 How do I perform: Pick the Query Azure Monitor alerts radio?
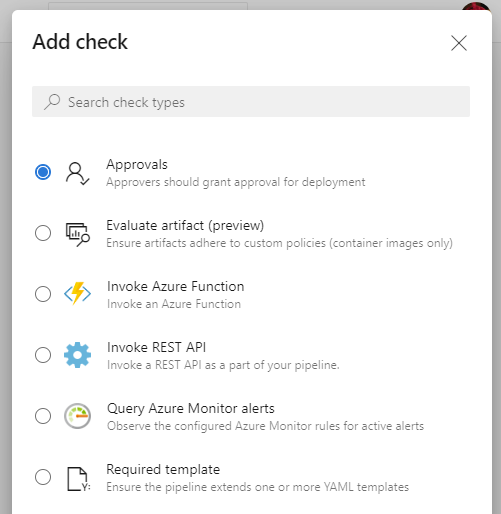pyautogui.click(x=43, y=416)
